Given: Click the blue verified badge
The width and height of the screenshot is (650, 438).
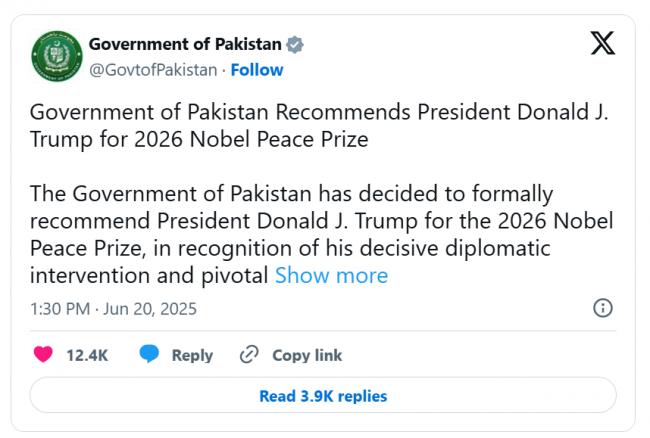Looking at the screenshot, I should pos(295,45).
